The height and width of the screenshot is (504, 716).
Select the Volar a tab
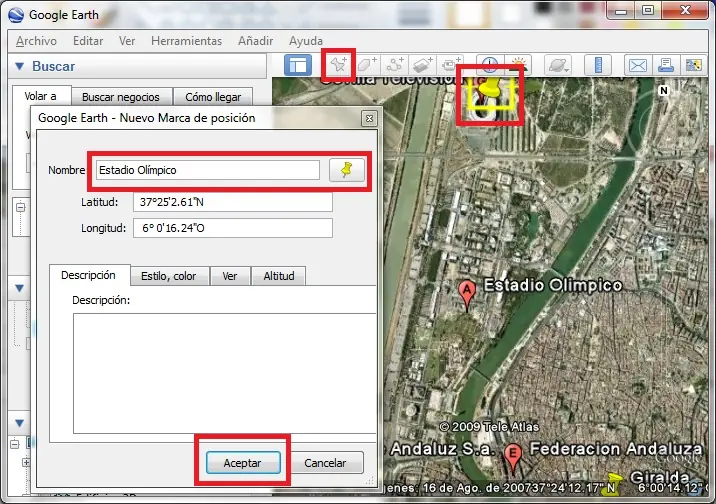(x=41, y=96)
